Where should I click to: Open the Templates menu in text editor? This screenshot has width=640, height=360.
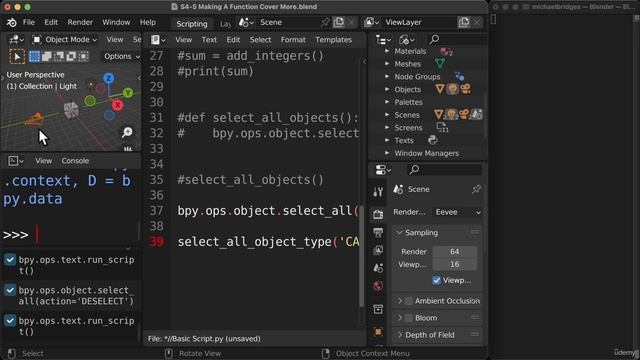tap(333, 40)
